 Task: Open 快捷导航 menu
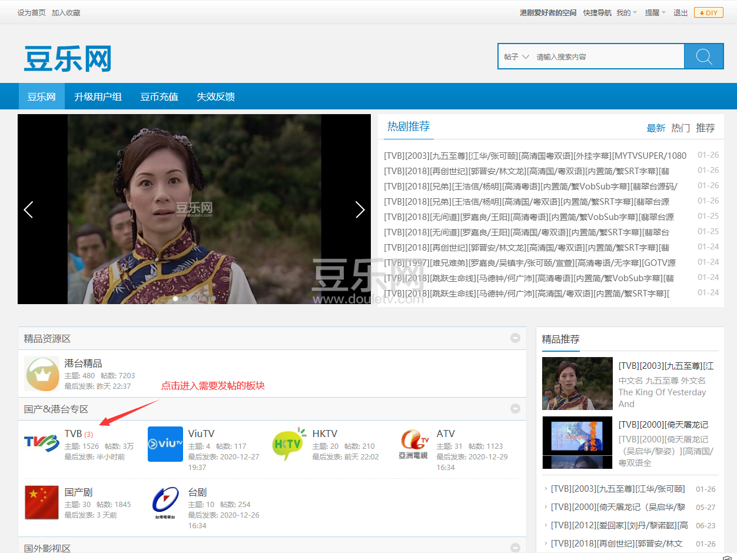click(x=597, y=12)
